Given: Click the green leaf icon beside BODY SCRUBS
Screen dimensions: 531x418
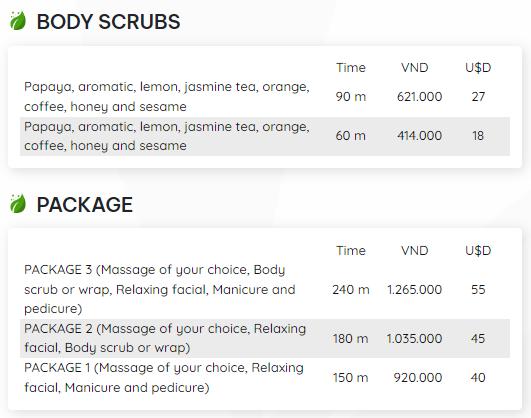Looking at the screenshot, I should pyautogui.click(x=18, y=21).
